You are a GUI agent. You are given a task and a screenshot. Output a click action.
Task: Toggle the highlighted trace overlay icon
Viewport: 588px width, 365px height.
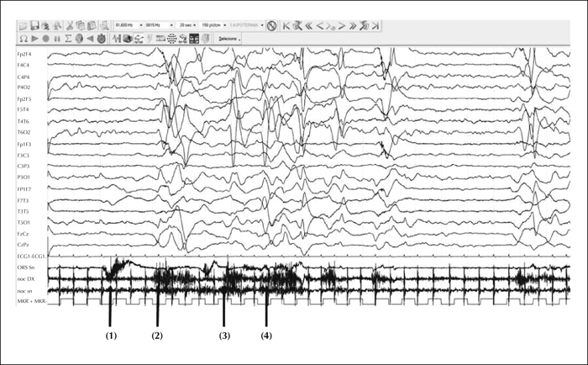point(139,39)
